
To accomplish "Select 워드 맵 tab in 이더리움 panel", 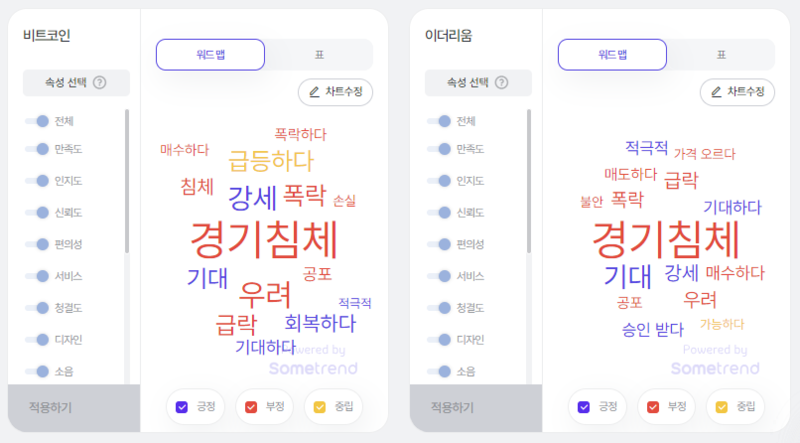I will click(x=612, y=55).
